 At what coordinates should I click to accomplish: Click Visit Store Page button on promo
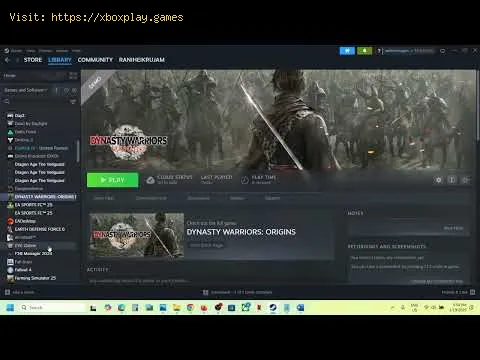coord(206,245)
